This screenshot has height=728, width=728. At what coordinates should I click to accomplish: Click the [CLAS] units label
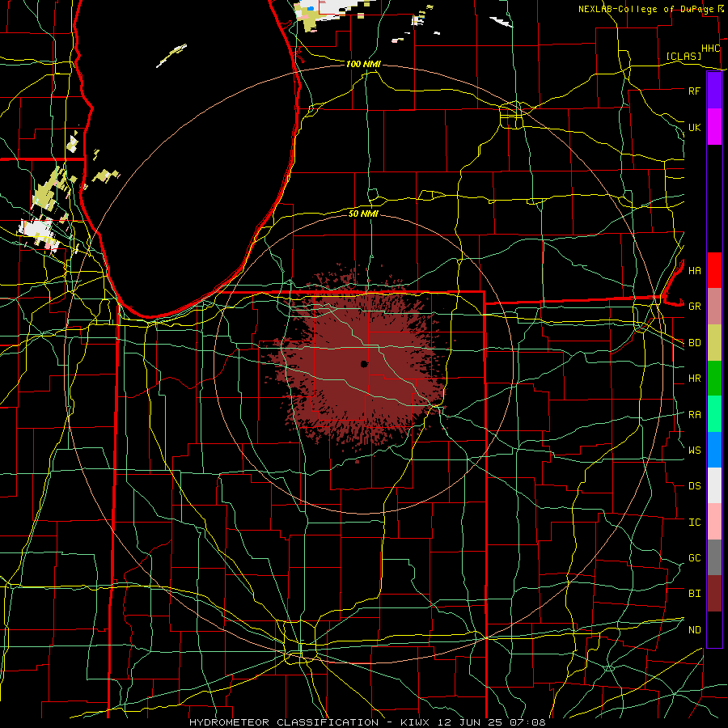684,56
